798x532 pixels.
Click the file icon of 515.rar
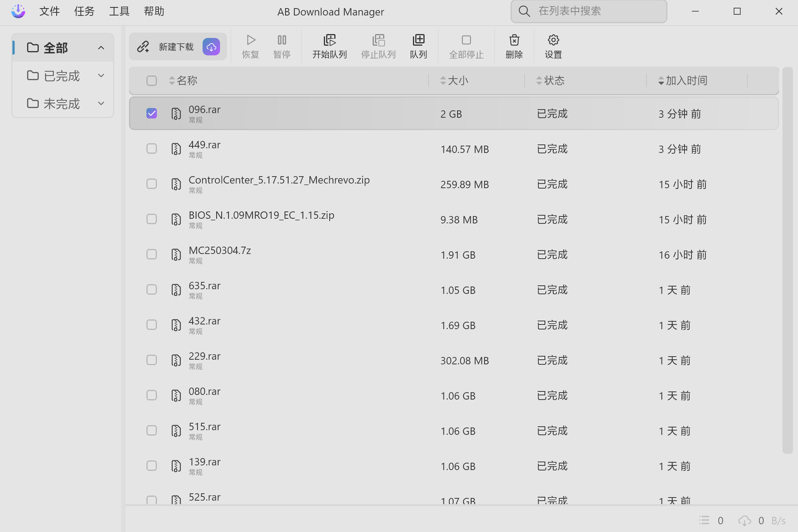(176, 431)
